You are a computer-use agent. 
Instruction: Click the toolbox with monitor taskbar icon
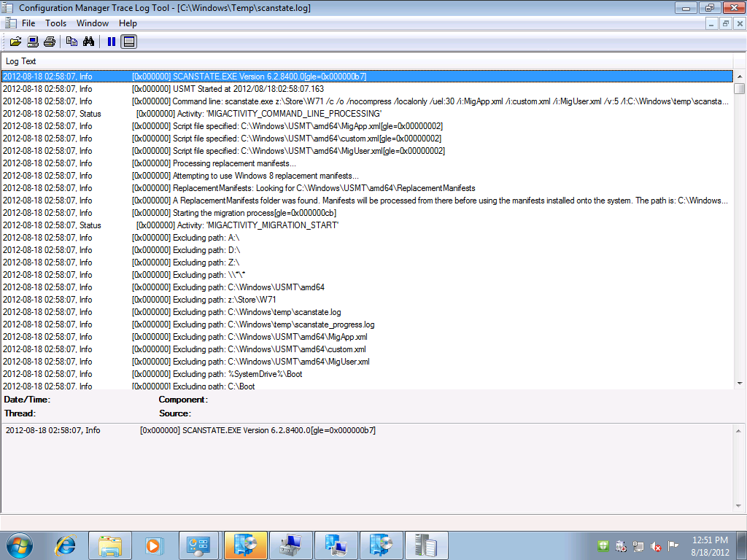tap(290, 545)
